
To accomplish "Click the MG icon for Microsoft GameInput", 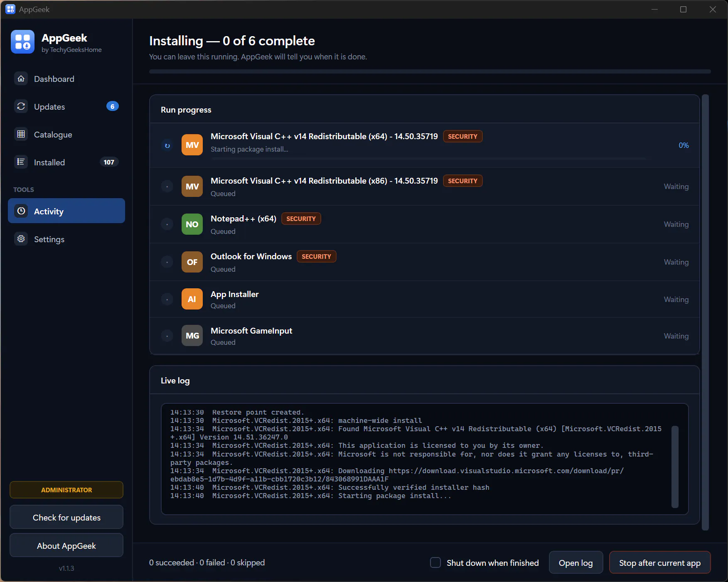I will (192, 336).
